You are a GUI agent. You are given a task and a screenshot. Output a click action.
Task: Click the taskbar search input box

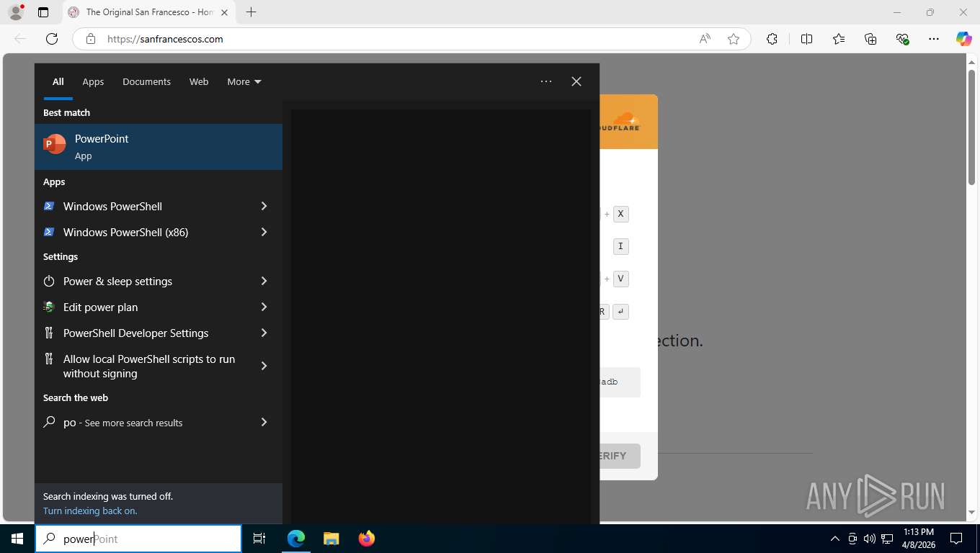tap(138, 539)
